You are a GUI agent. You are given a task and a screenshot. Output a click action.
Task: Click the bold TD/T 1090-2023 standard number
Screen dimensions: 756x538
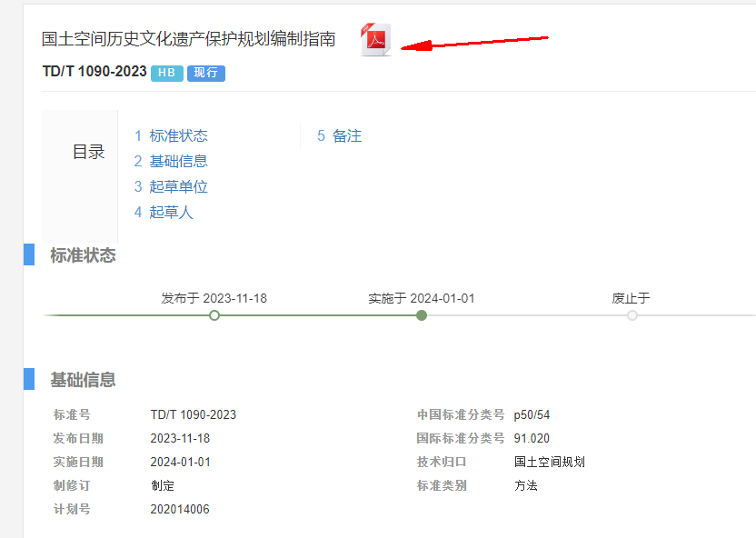coord(94,72)
